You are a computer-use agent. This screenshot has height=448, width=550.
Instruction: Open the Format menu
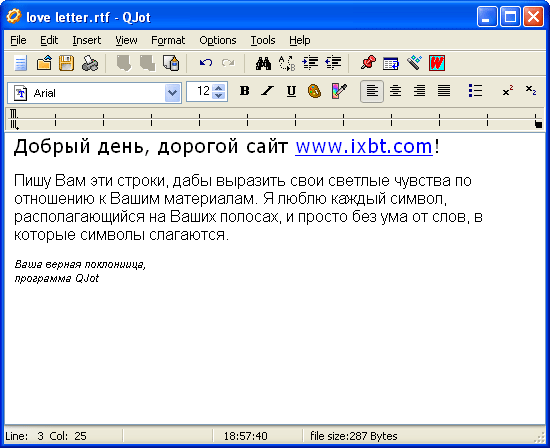click(168, 40)
